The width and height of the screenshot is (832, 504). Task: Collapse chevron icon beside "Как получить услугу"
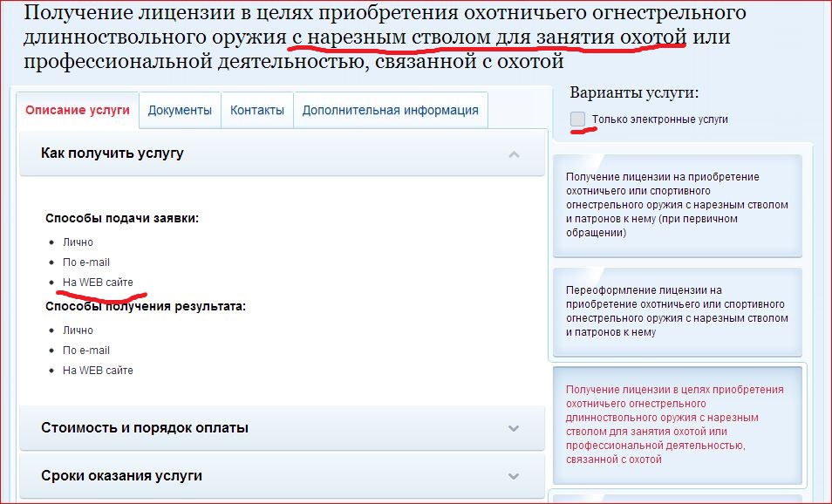tap(514, 154)
